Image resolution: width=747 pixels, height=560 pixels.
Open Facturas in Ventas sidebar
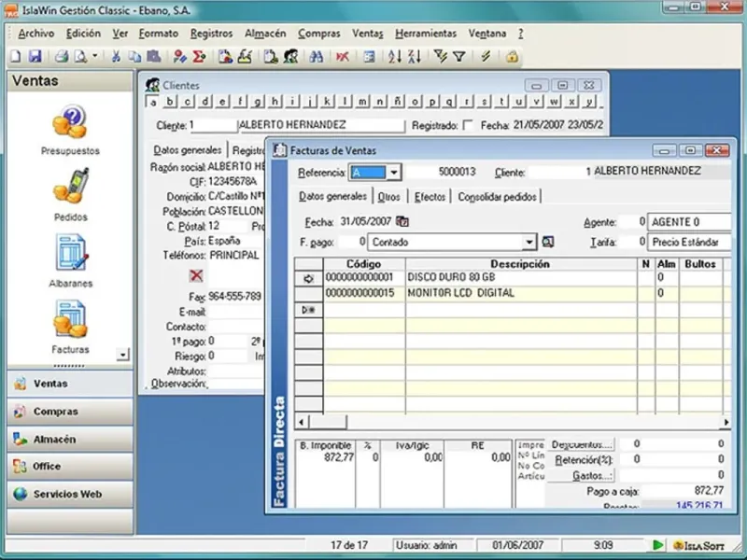pos(71,328)
